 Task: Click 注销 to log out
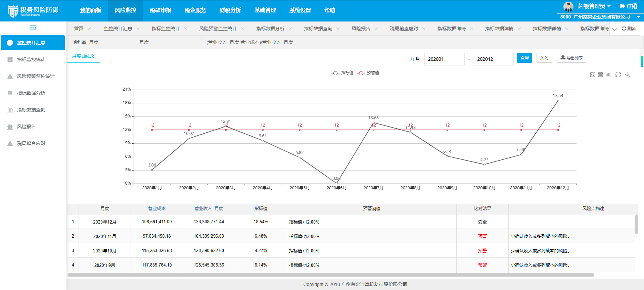(x=629, y=6)
